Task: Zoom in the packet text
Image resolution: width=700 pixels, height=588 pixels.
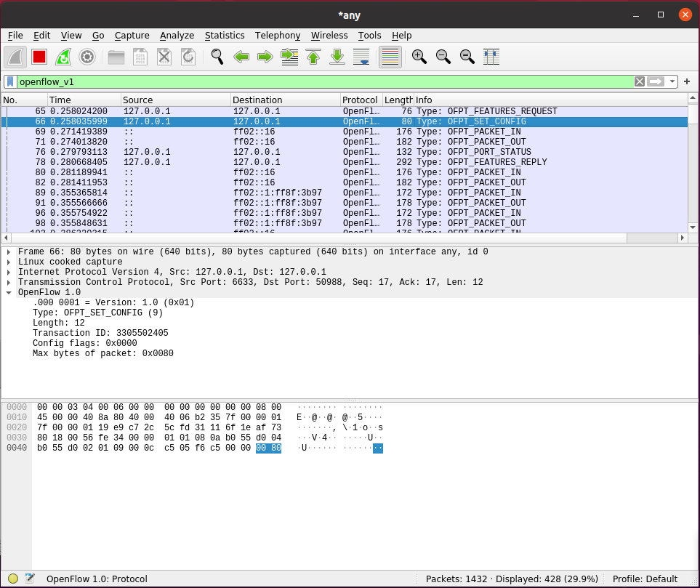Action: (x=419, y=57)
